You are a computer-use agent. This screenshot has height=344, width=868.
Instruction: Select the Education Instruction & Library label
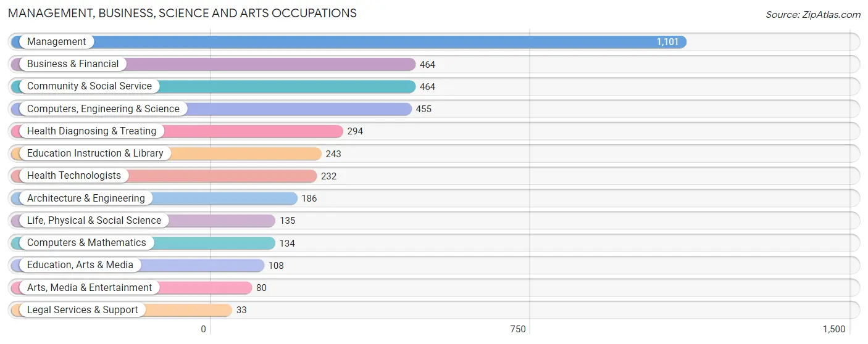coord(95,154)
